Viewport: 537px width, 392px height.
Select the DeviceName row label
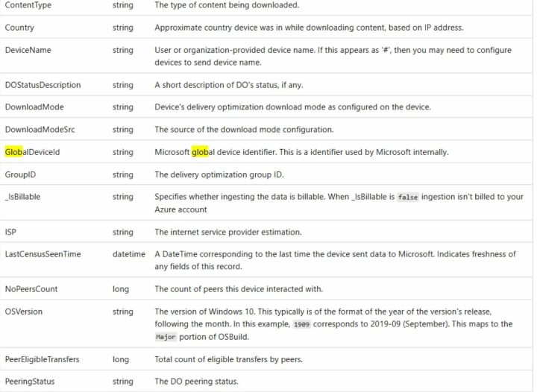pyautogui.click(x=28, y=50)
